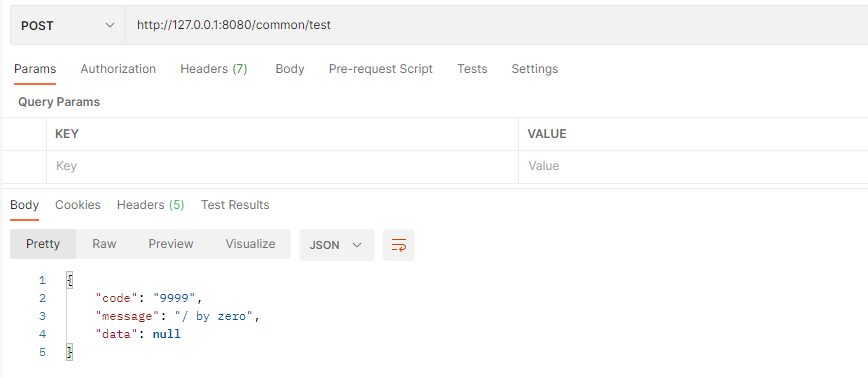This screenshot has height=377, width=868.
Task: Open the Settings tab
Action: pos(535,69)
